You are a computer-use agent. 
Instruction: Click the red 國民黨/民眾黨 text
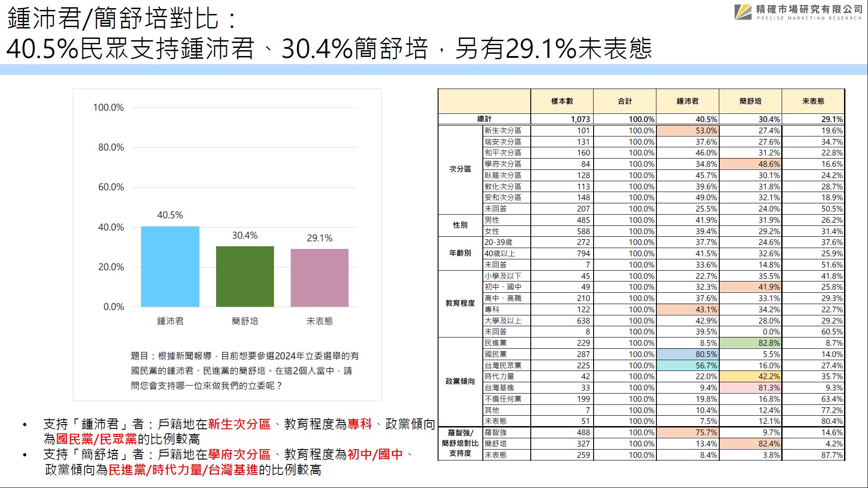tap(96, 439)
